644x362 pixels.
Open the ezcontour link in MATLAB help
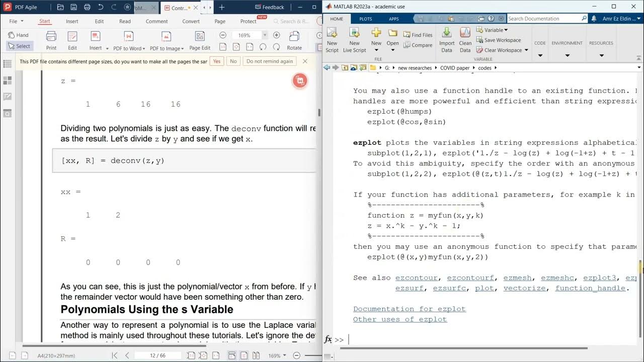coord(417,278)
